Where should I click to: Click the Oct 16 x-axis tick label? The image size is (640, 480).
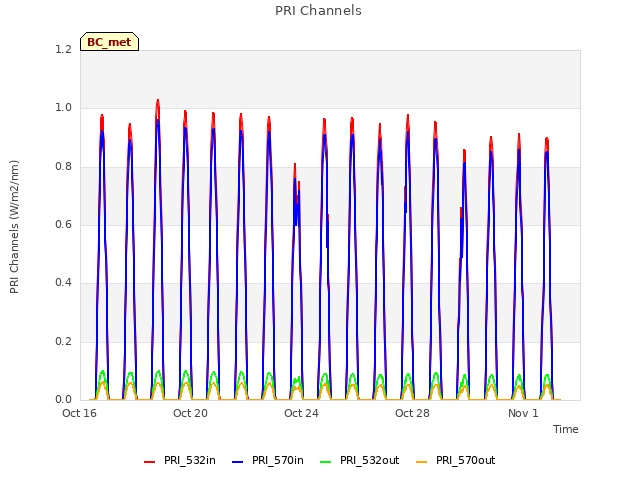pyautogui.click(x=80, y=413)
